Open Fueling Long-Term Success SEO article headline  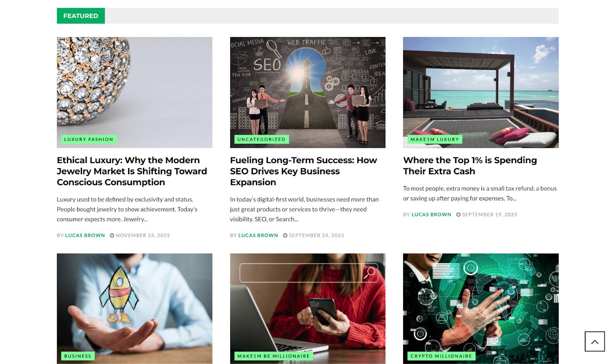[303, 171]
